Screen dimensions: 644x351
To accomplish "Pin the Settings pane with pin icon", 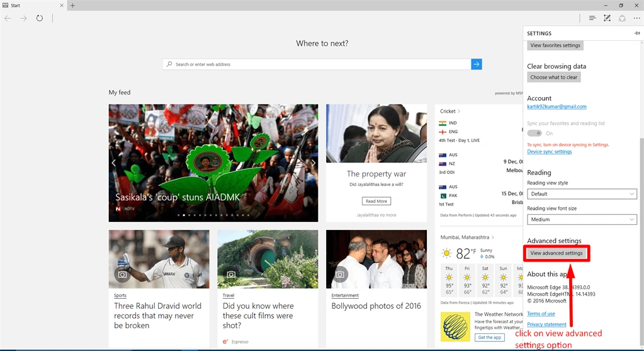I will click(637, 33).
